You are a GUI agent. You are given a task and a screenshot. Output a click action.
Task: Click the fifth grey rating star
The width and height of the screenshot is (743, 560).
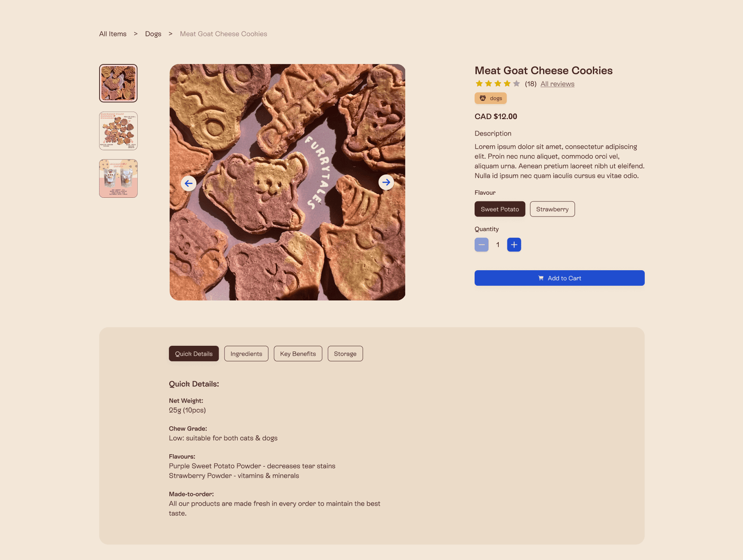click(x=516, y=84)
